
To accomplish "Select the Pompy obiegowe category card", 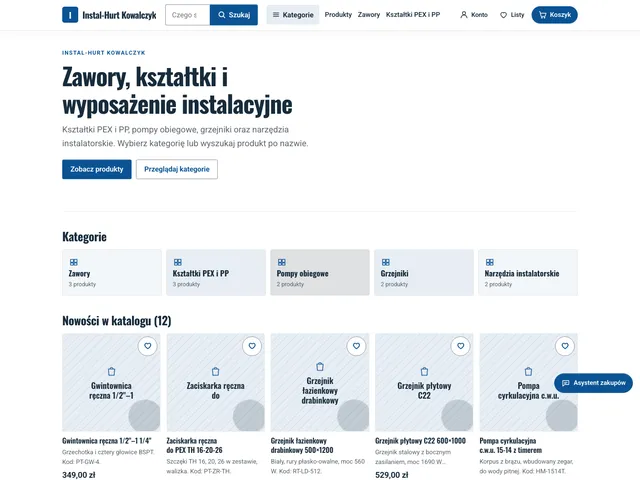I will point(320,272).
